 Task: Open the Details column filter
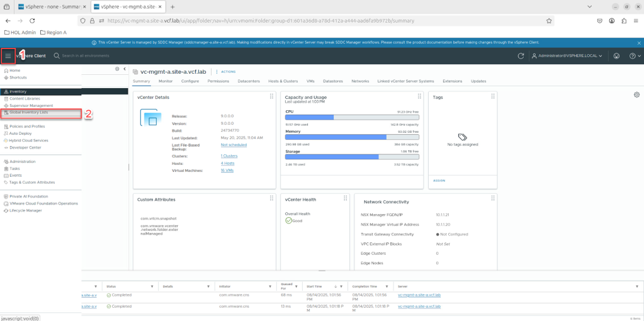208,286
